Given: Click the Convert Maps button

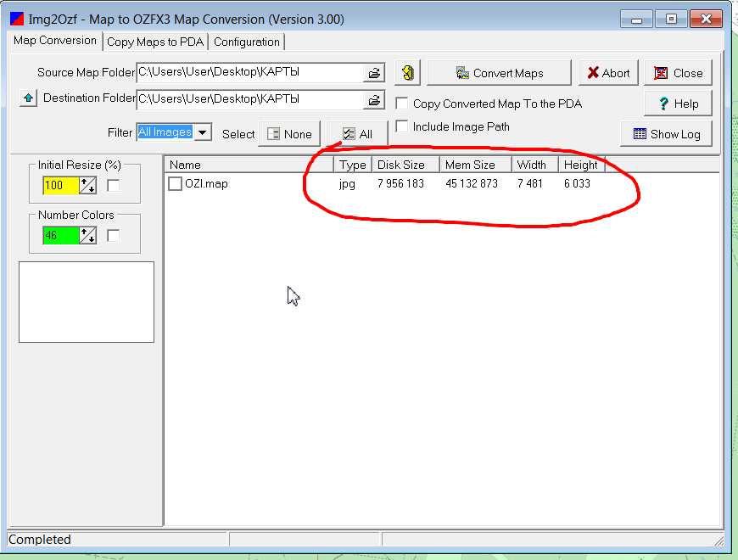Looking at the screenshot, I should pos(499,73).
